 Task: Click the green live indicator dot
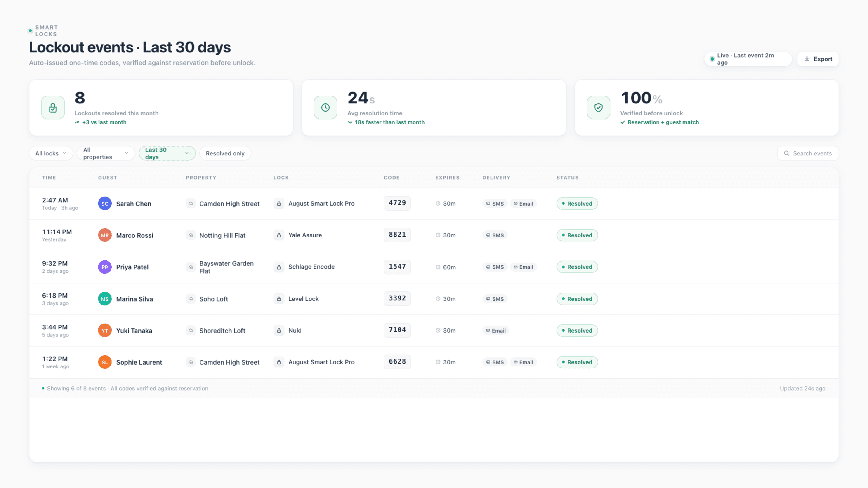click(712, 59)
